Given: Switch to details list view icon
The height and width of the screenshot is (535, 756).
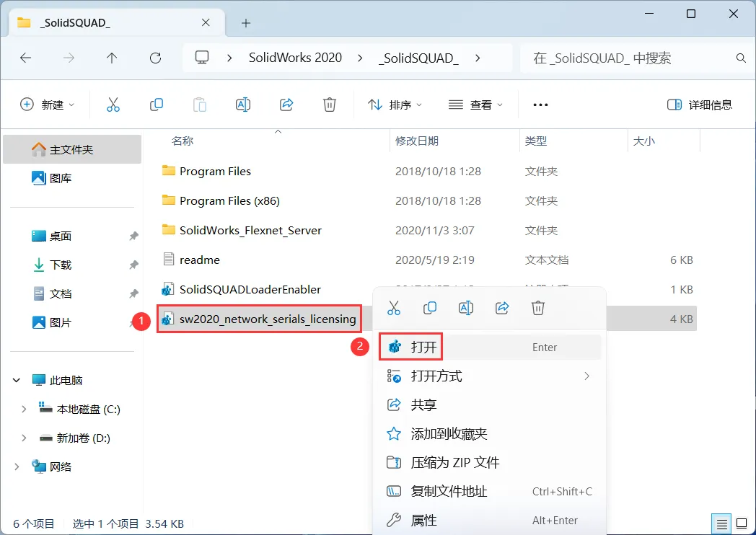Looking at the screenshot, I should coord(721,523).
